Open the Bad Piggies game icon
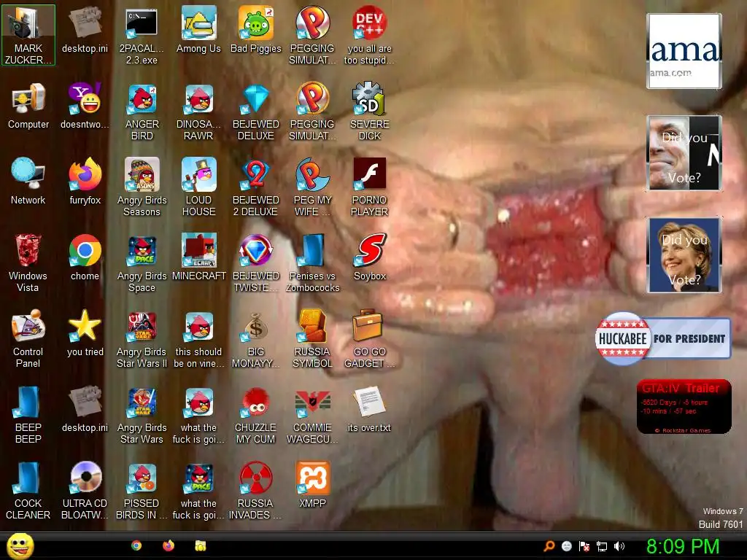Viewport: 747px width, 560px height. tap(256, 29)
